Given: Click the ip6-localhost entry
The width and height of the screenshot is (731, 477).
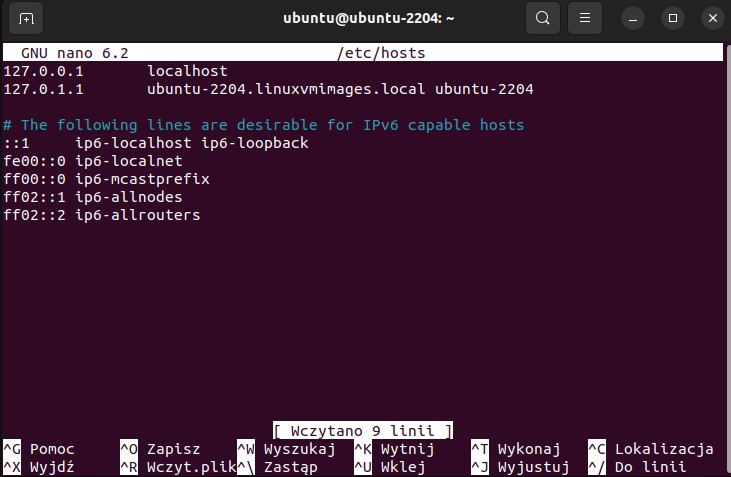Looking at the screenshot, I should (133, 143).
